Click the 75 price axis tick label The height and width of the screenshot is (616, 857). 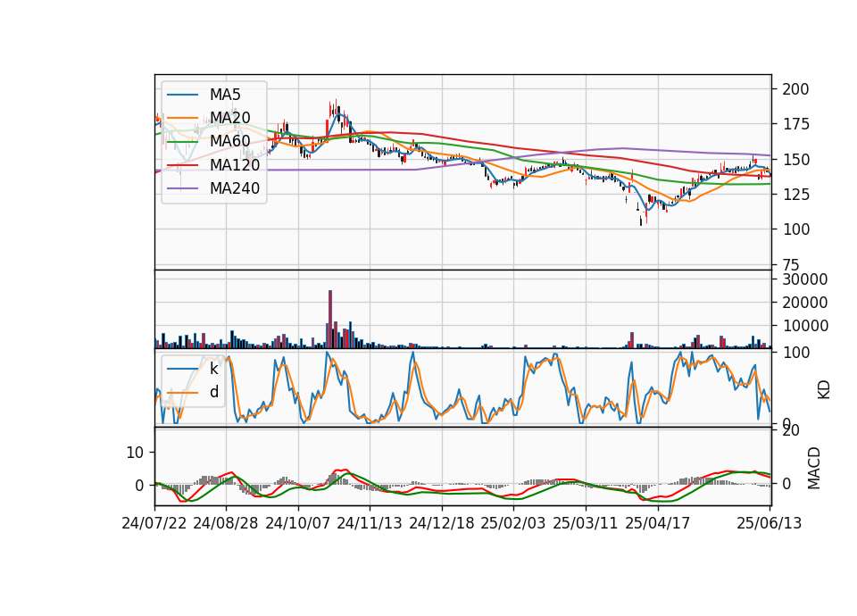(x=791, y=265)
